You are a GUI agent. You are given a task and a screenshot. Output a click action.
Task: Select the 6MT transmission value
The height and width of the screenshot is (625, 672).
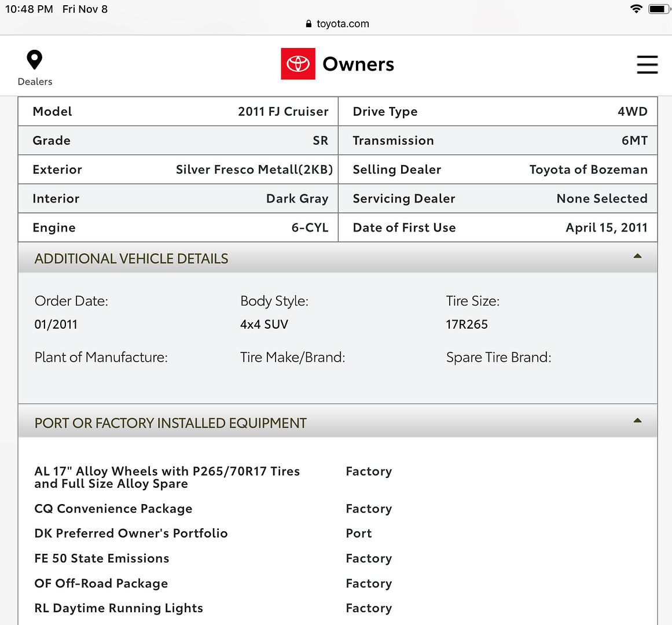coord(635,141)
